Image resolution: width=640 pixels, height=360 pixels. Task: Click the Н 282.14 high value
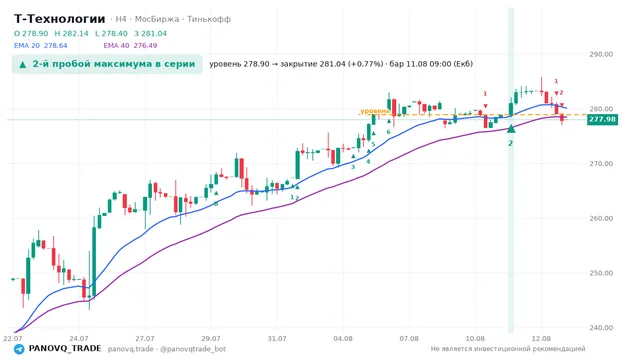[x=71, y=33]
